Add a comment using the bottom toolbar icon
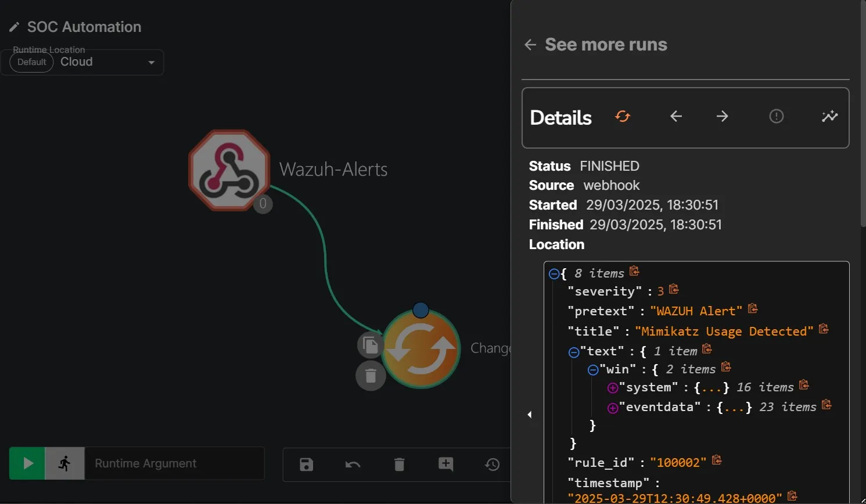866x504 pixels. (x=445, y=464)
